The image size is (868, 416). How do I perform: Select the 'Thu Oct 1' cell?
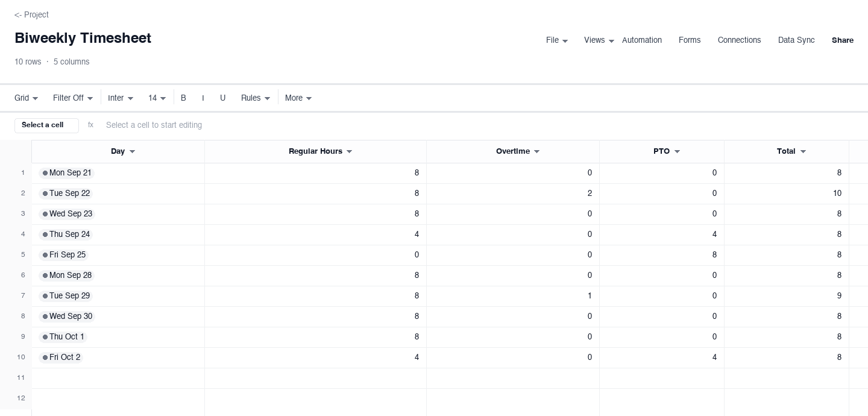[118, 337]
